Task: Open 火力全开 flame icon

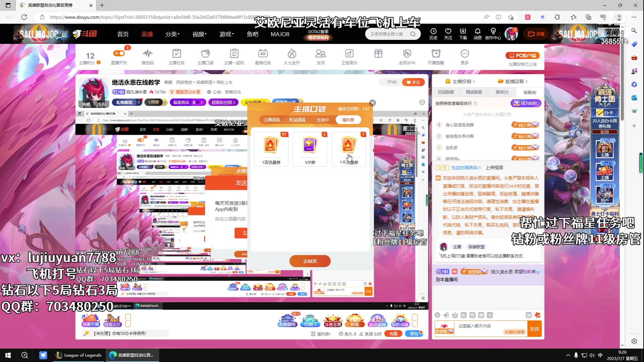Action: click(292, 57)
